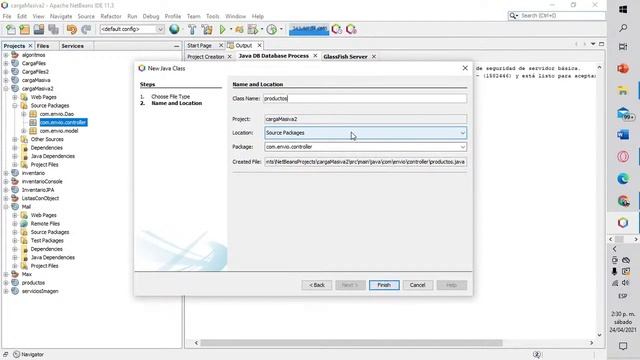Click the green Run Project icon

click(x=222, y=29)
